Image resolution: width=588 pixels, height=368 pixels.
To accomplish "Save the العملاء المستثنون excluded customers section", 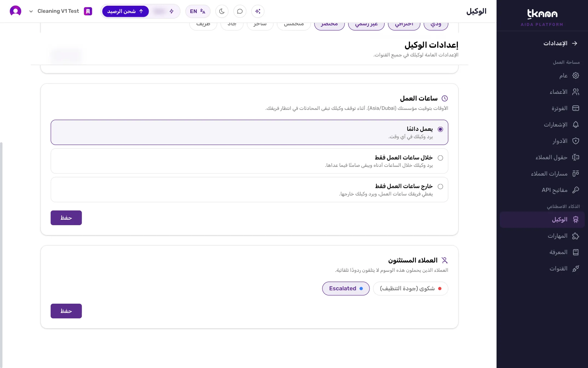I will (66, 311).
